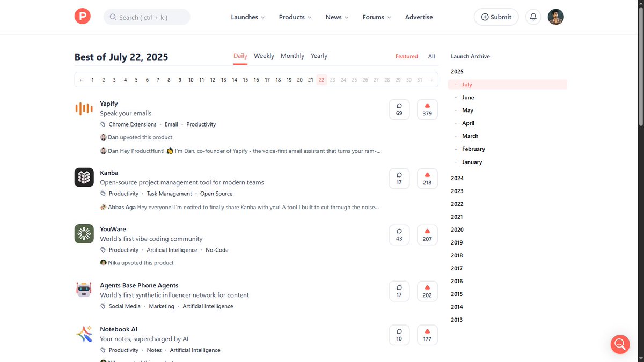
Task: Select the Daily tab
Action: pyautogui.click(x=240, y=56)
